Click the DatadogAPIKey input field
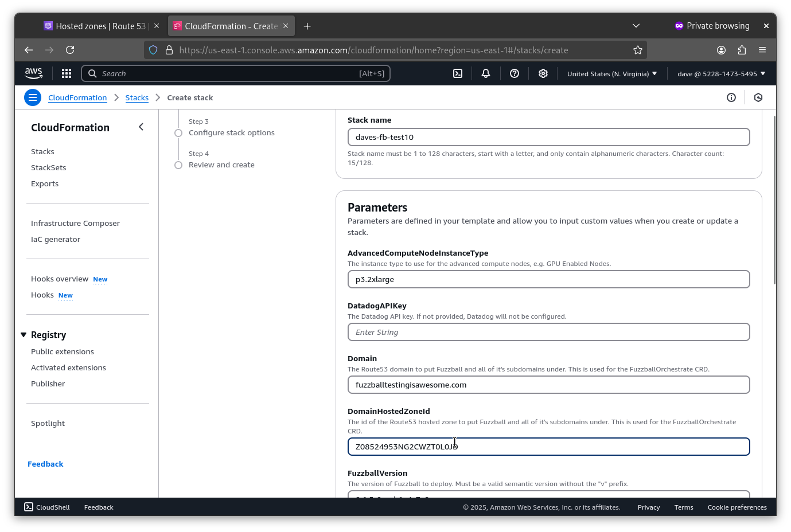This screenshot has height=532, width=791. [548, 332]
